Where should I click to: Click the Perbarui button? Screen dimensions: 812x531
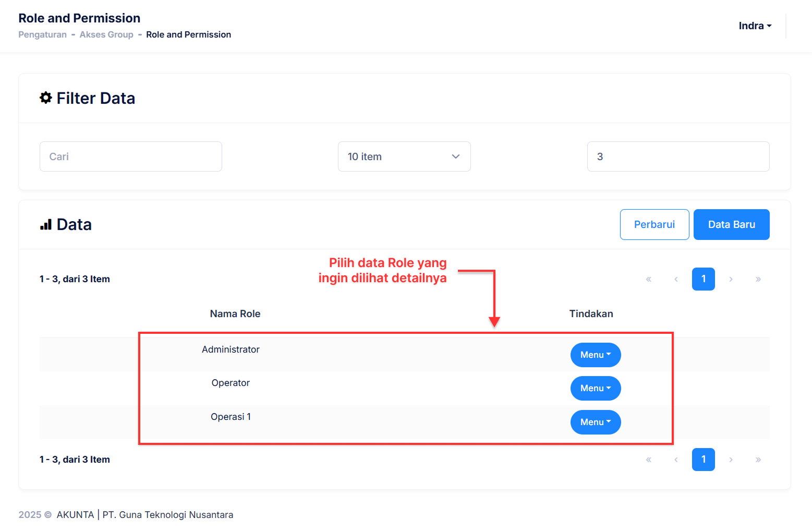pyautogui.click(x=654, y=224)
